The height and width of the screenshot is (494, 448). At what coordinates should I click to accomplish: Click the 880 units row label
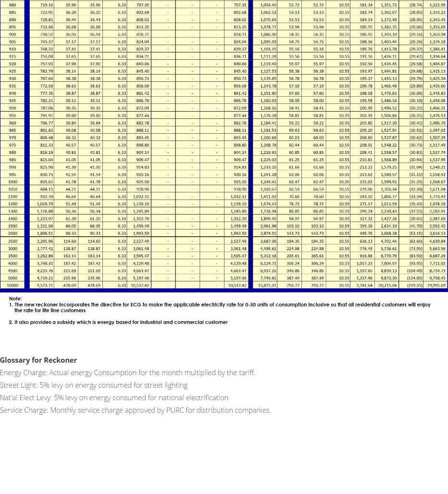point(13,4)
